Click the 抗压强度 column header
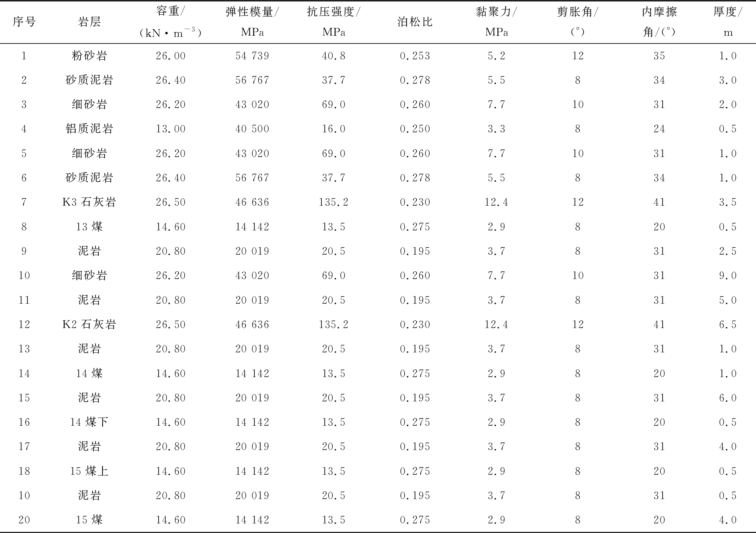Image resolution: width=756 pixels, height=533 pixels. point(334,22)
